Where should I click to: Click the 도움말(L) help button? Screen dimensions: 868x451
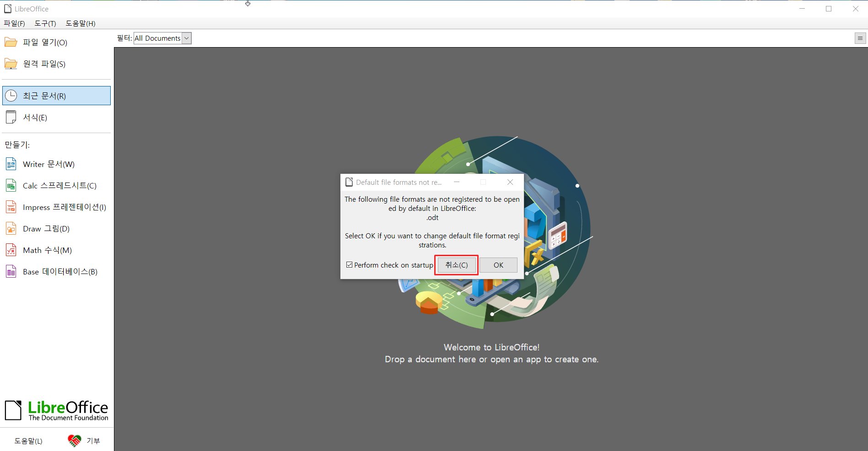[x=28, y=441]
